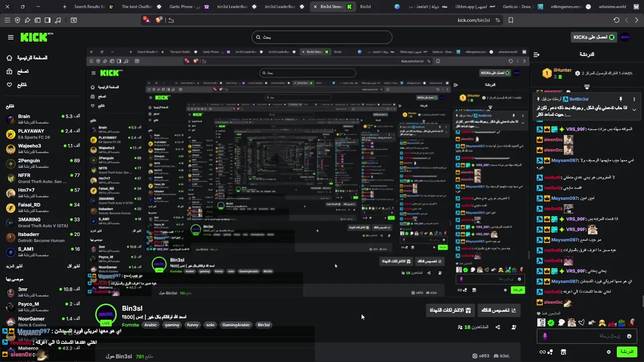This screenshot has height=362, width=644.
Task: Open itsbaderr channel in sidebar
Action: click(x=43, y=237)
